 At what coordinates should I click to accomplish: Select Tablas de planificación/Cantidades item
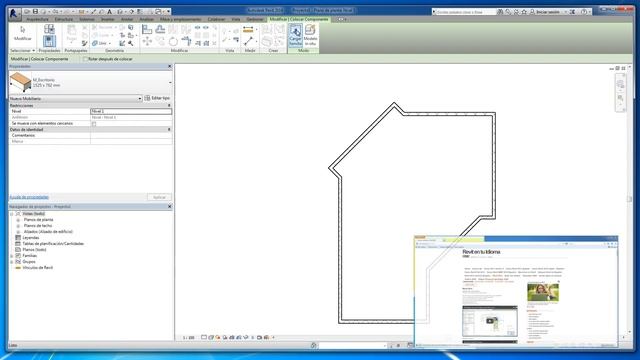(53, 244)
